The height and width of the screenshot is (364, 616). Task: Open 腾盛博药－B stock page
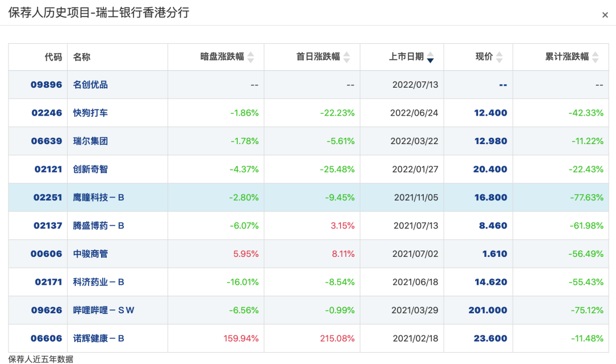[x=99, y=226]
